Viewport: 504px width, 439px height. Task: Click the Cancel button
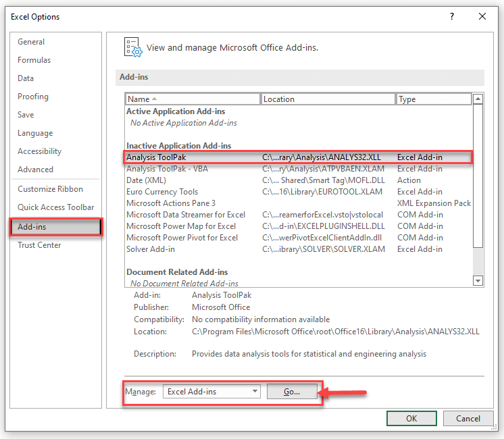[468, 419]
